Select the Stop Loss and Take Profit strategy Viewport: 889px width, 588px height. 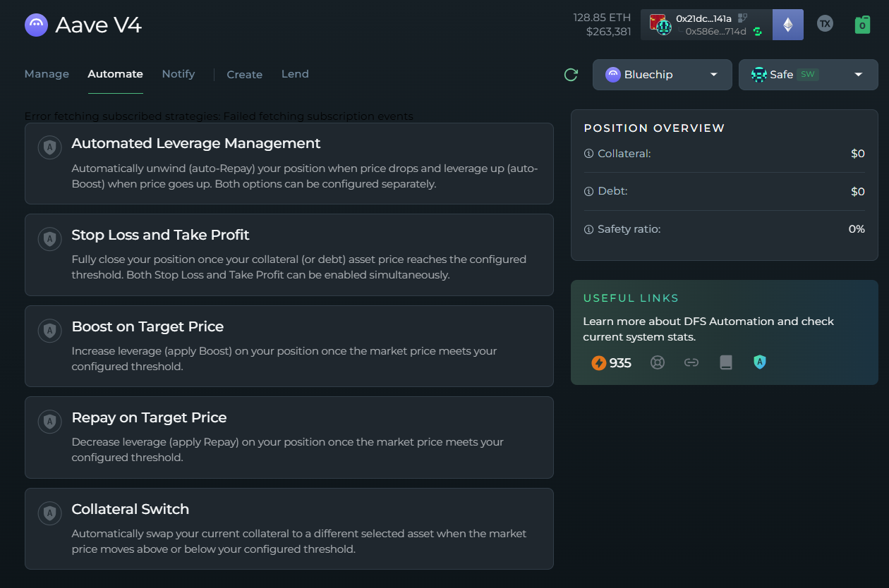pos(289,255)
